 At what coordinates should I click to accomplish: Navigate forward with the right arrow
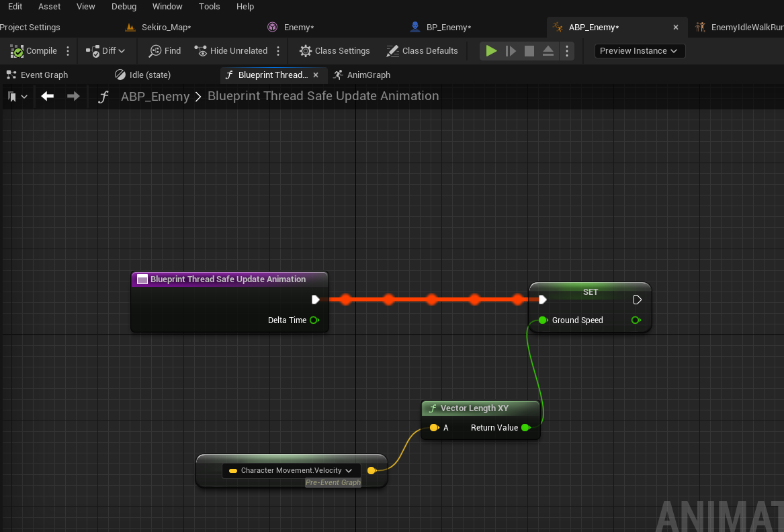click(73, 97)
